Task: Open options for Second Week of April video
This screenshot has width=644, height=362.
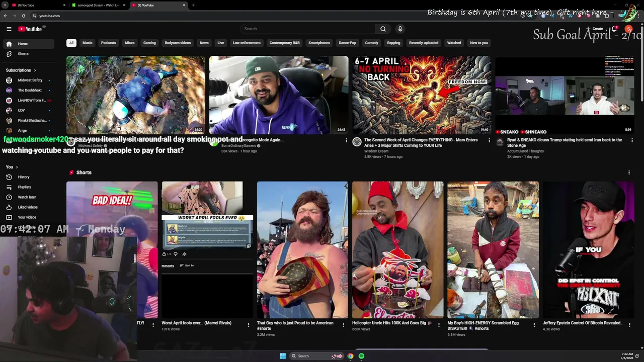Action: tap(489, 140)
